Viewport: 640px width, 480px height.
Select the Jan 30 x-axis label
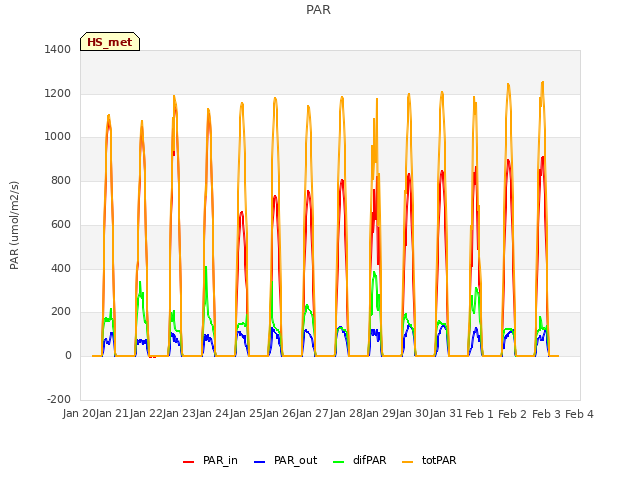[x=412, y=414]
